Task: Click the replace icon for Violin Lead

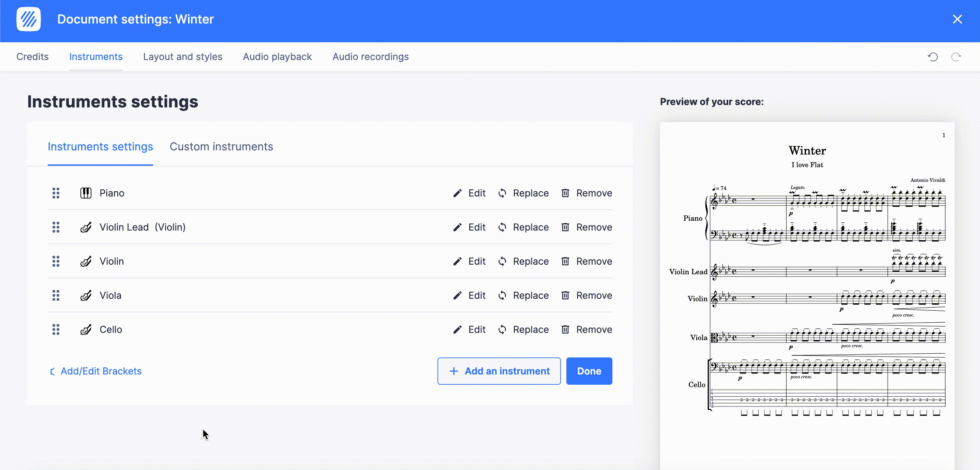Action: pos(502,227)
